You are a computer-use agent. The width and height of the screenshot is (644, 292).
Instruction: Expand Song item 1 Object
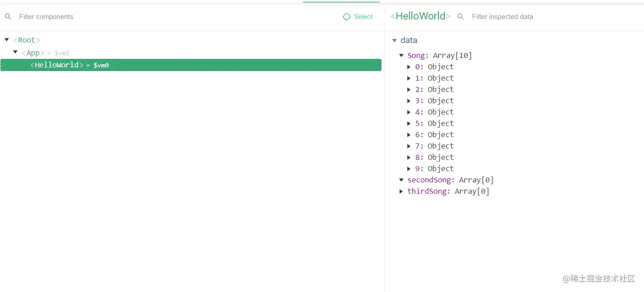pyautogui.click(x=409, y=78)
